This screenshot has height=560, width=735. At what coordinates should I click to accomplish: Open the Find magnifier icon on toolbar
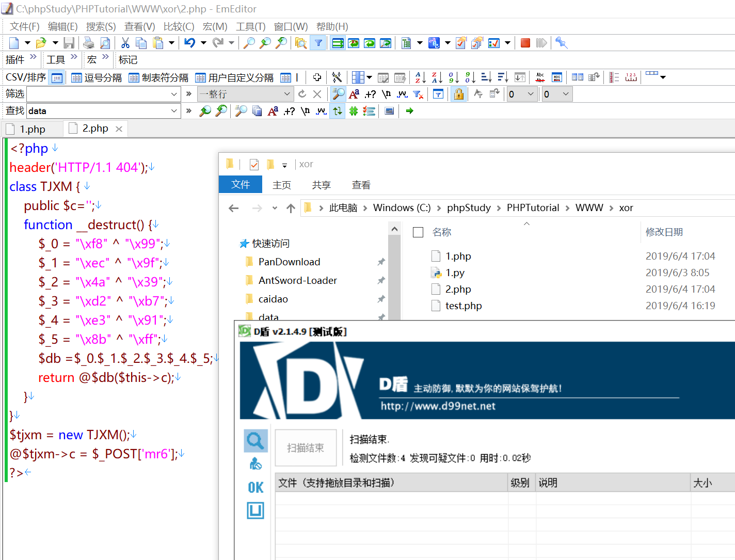[x=248, y=43]
